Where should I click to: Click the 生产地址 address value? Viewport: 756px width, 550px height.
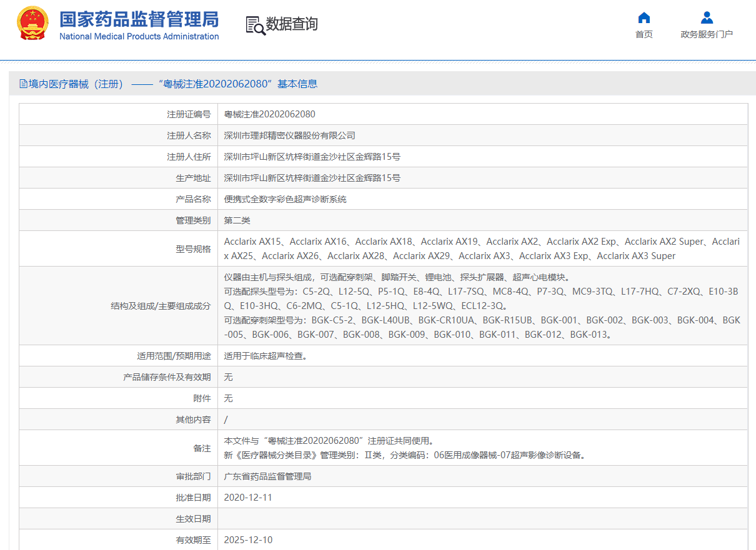(x=312, y=178)
